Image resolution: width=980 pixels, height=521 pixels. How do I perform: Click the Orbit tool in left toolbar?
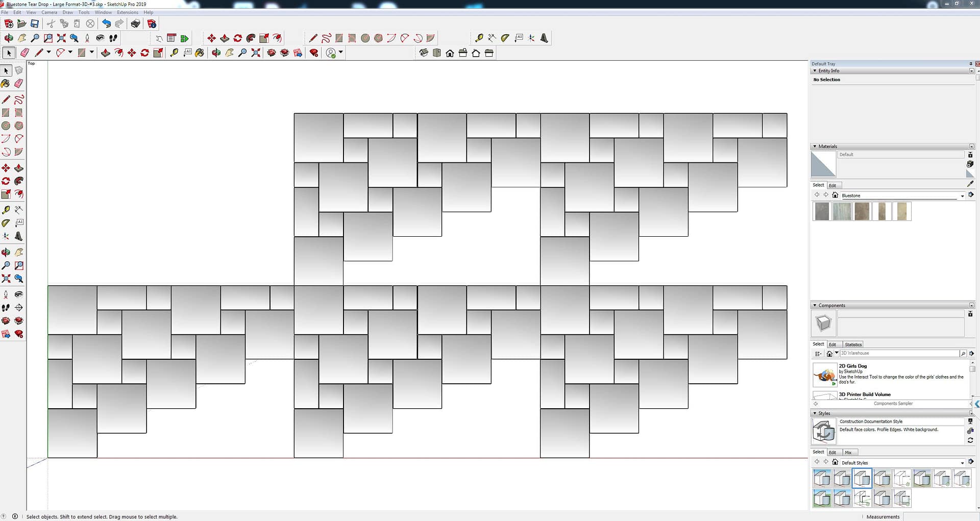pos(6,252)
